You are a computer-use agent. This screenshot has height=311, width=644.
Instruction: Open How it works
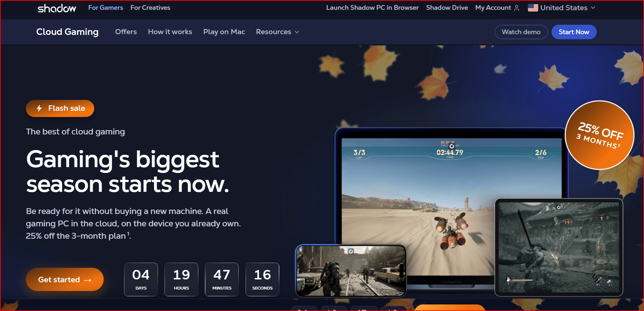click(x=170, y=32)
